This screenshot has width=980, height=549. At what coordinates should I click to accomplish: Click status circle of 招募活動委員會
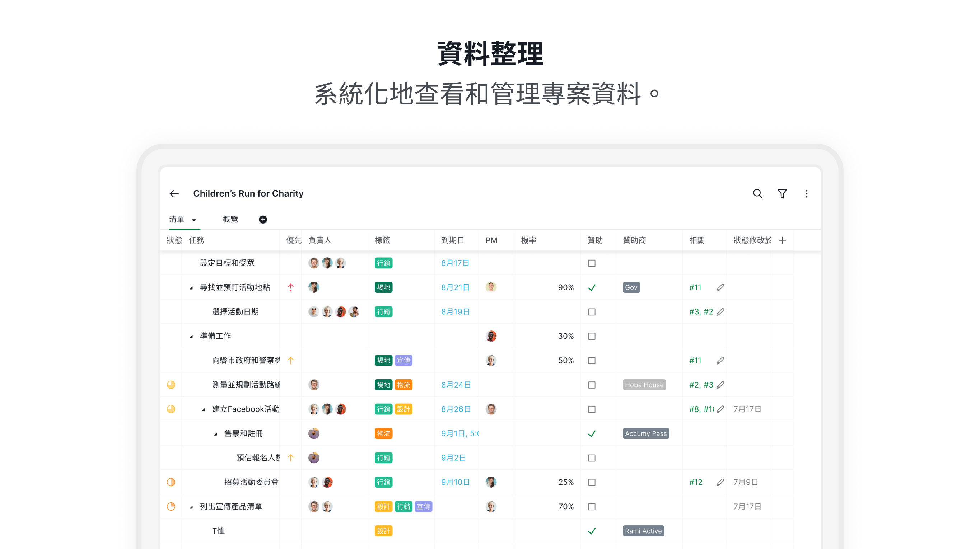[171, 482]
